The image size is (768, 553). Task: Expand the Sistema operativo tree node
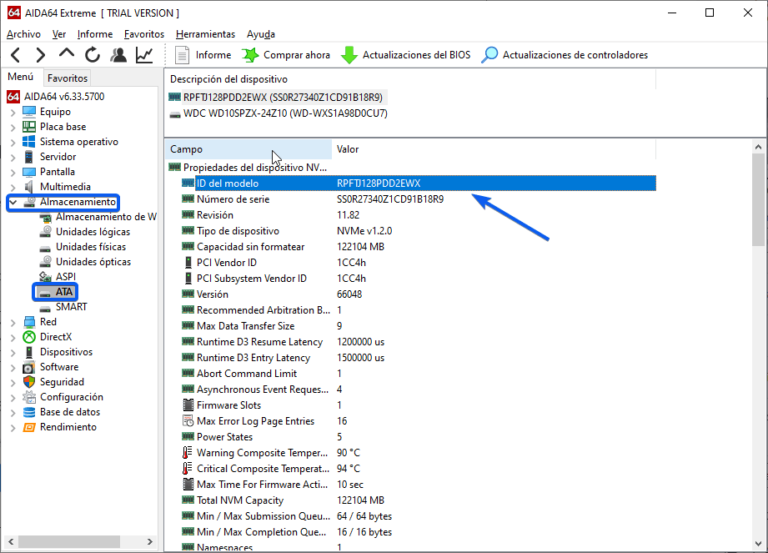(x=13, y=143)
